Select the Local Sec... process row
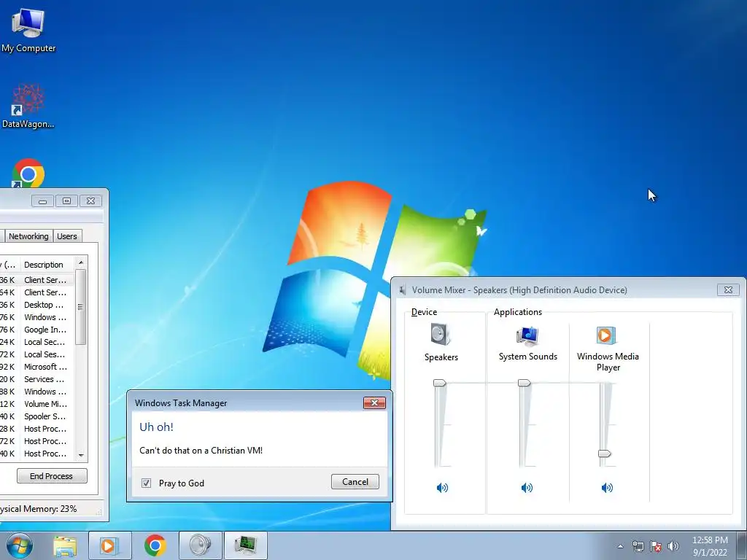 coord(37,342)
